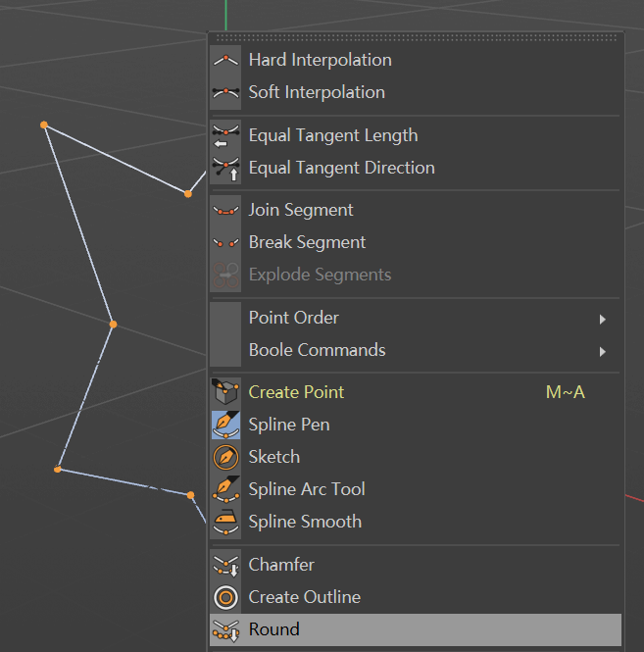644x652 pixels.
Task: Click the Sketch tool icon
Action: pos(225,457)
